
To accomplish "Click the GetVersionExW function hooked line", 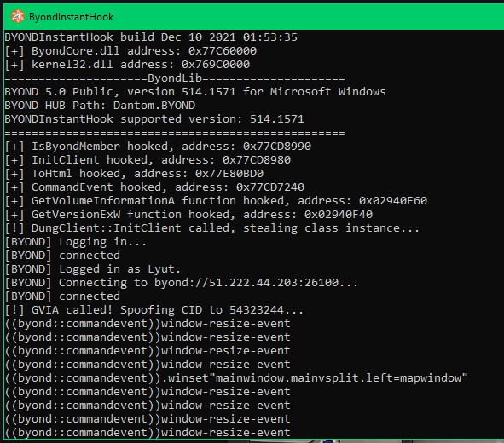I will [x=188, y=215].
